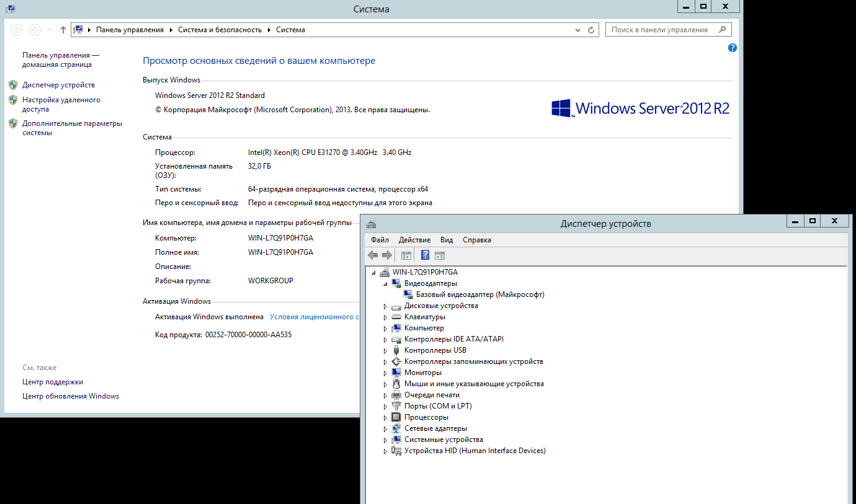This screenshot has height=504, width=856.
Task: Select the Системные устройства icon
Action: 396,440
